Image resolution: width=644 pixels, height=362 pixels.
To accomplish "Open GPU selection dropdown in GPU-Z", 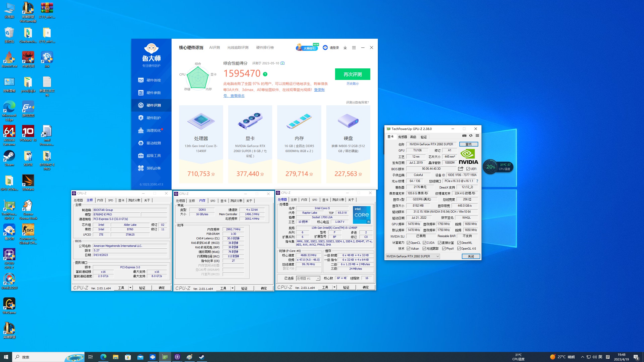I will [x=413, y=256].
